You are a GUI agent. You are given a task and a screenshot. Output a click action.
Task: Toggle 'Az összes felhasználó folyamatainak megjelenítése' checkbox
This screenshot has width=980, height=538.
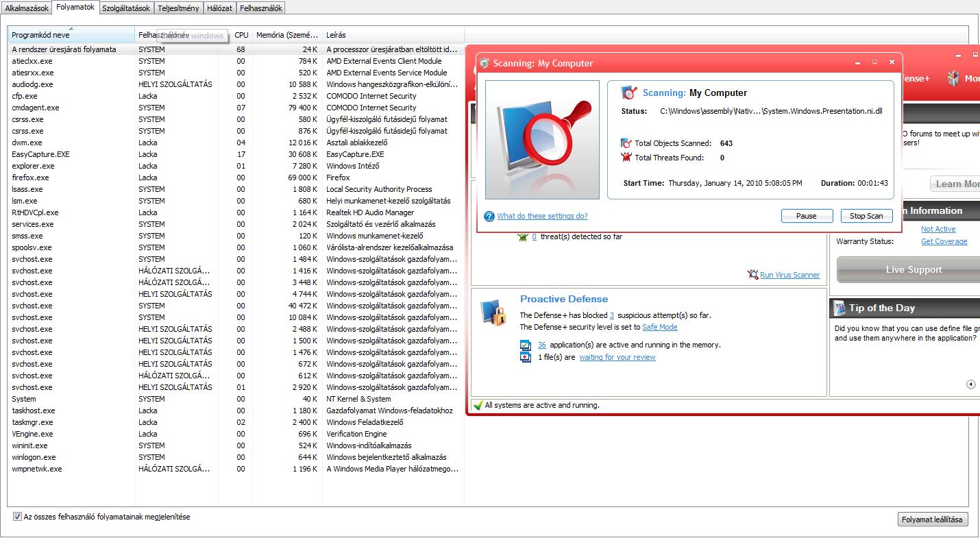(18, 517)
